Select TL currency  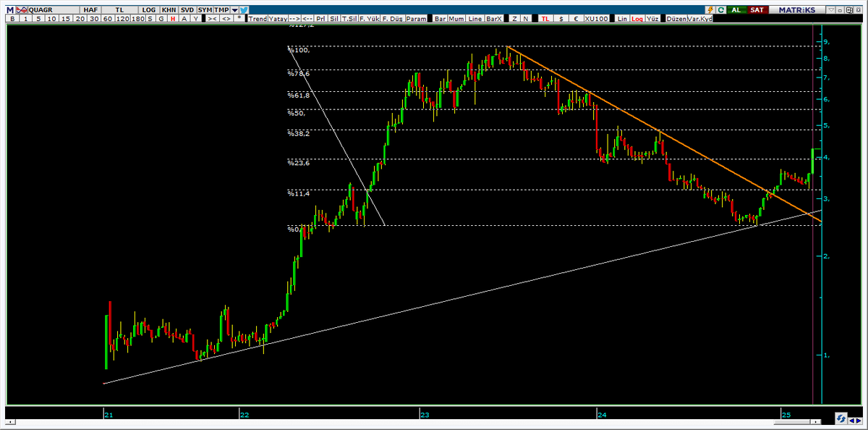545,19
